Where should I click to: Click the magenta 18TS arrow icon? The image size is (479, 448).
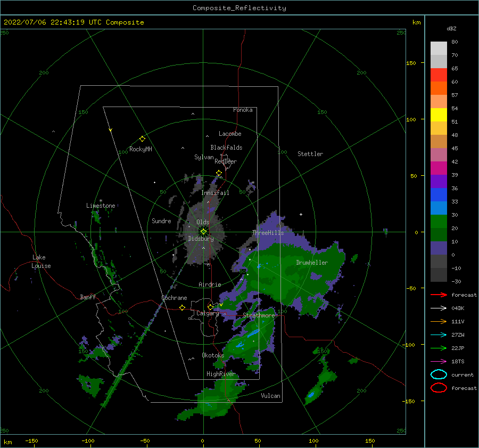point(439,362)
